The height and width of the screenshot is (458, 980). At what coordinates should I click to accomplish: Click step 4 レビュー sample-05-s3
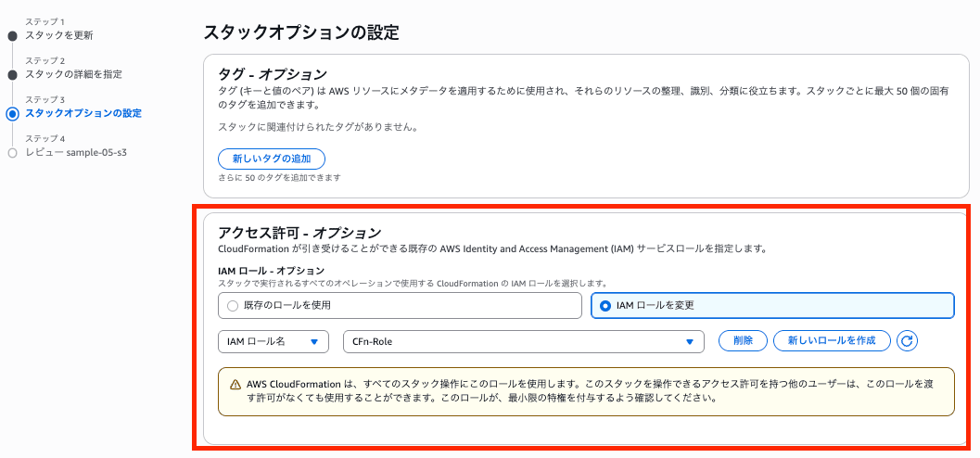(76, 152)
